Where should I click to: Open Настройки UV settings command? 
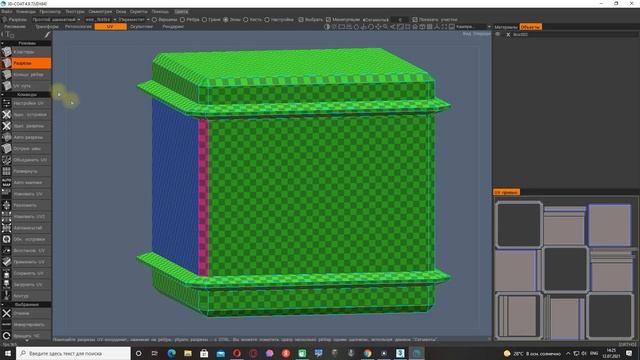coord(26,103)
